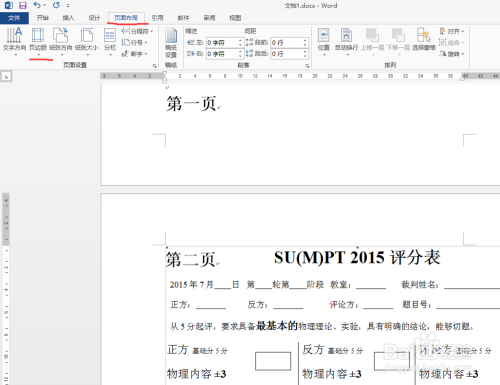
Task: Click the first line indent marker on ruler
Action: click(164, 73)
